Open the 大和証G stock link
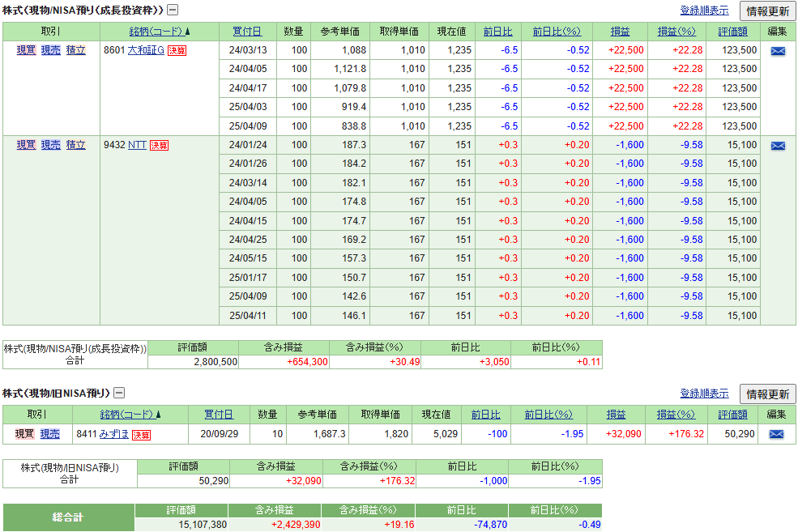This screenshot has height=532, width=798. [146, 50]
